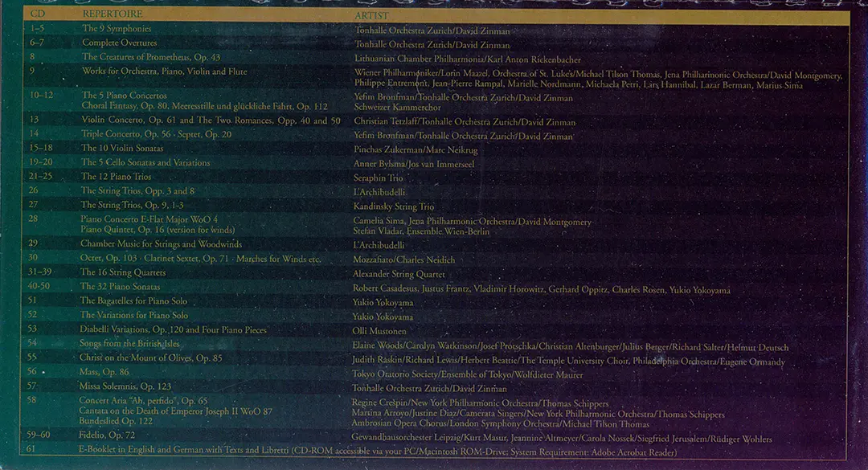The image size is (868, 470).
Task: Select 'The Bagatelles for Piano Solo'
Action: [x=133, y=301]
